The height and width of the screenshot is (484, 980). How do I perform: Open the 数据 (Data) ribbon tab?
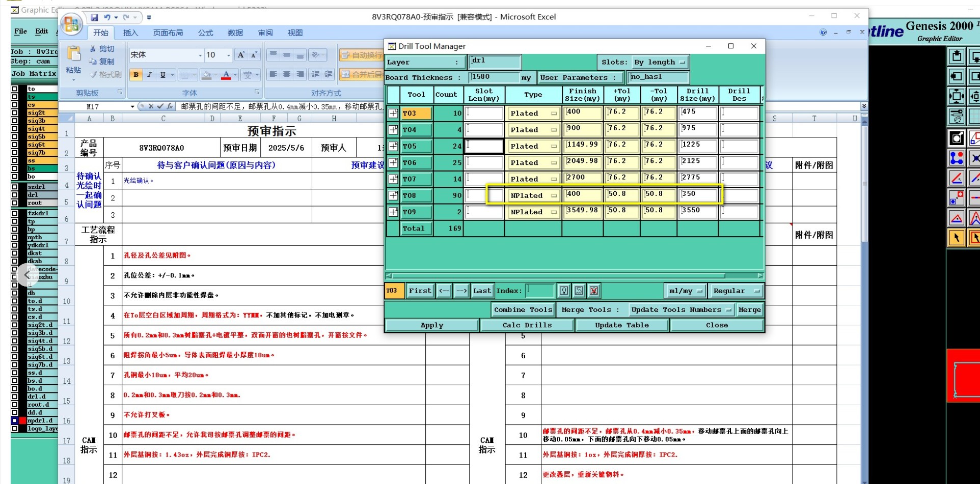pyautogui.click(x=235, y=33)
